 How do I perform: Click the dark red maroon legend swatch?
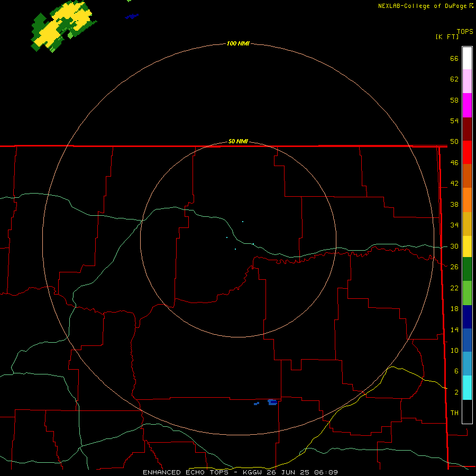(x=467, y=129)
